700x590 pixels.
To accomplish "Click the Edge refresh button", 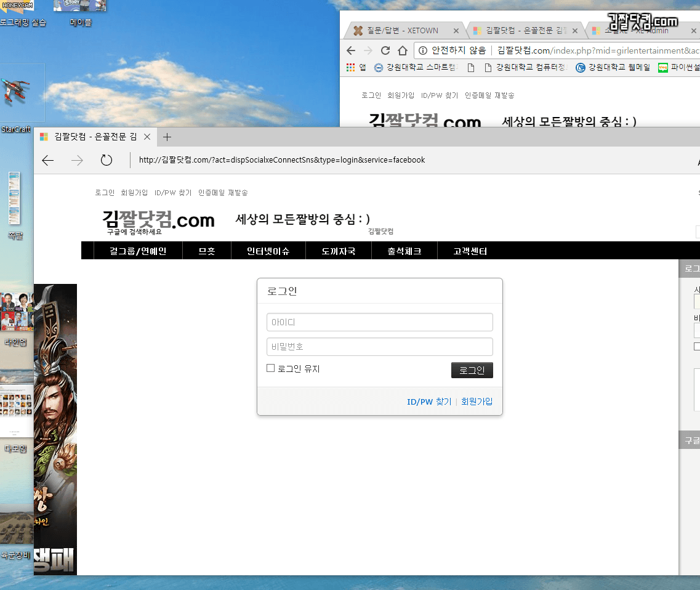I will click(x=107, y=161).
